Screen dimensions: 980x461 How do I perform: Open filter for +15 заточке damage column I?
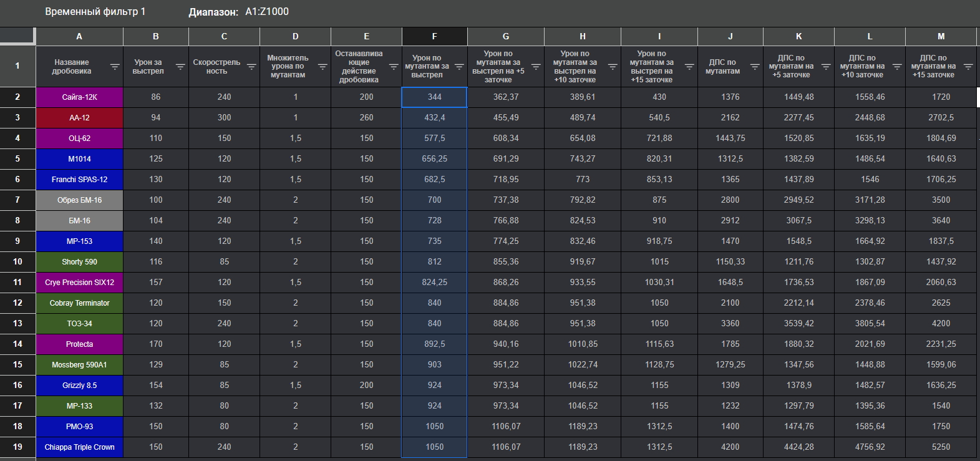point(689,67)
